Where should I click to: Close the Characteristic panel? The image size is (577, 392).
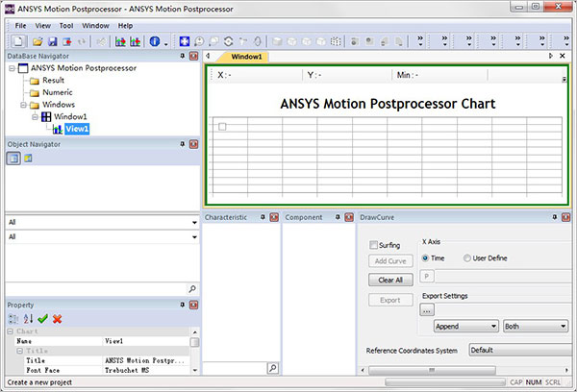point(274,217)
